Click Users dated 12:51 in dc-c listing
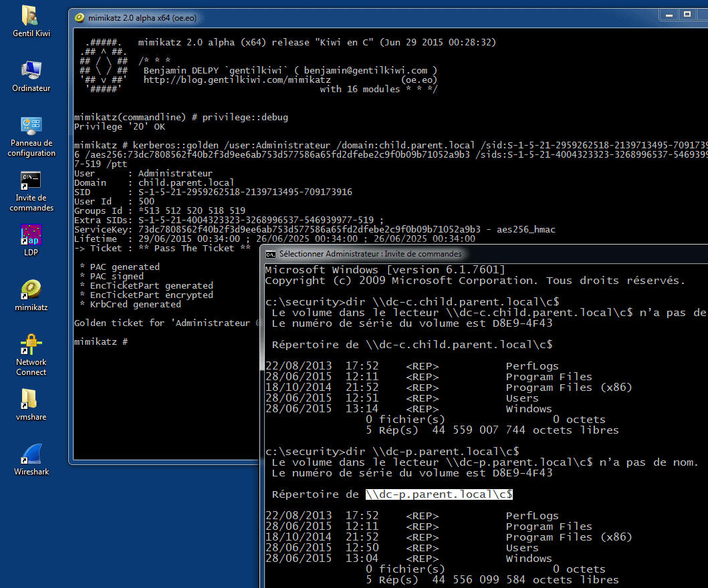This screenshot has width=708, height=588. pos(522,398)
